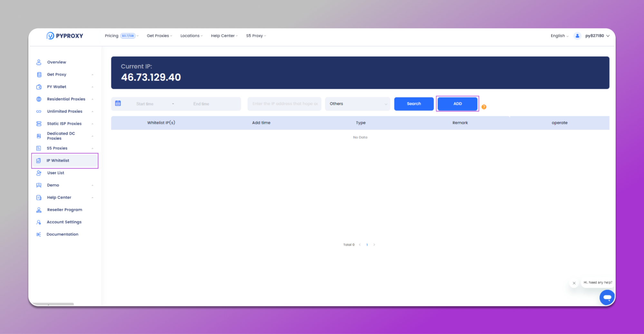Click the Start time field
This screenshot has width=644, height=334.
pos(145,104)
